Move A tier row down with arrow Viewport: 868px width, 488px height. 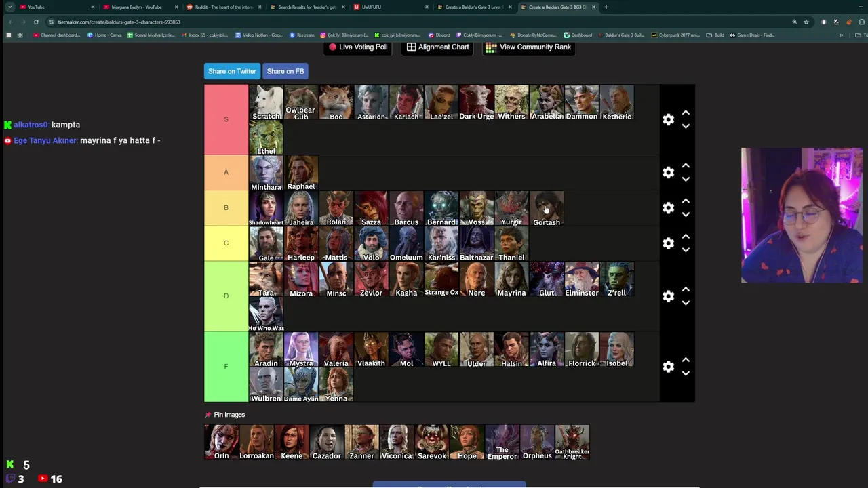coord(686,179)
